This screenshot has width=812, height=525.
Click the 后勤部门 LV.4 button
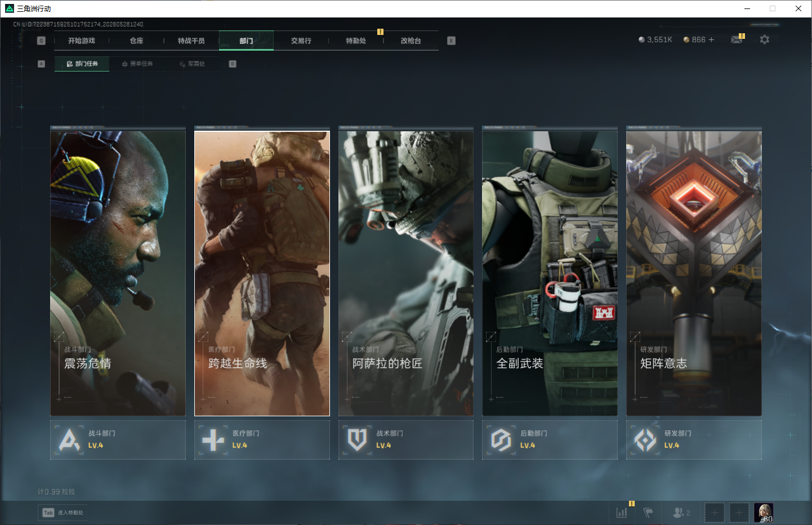[550, 439]
